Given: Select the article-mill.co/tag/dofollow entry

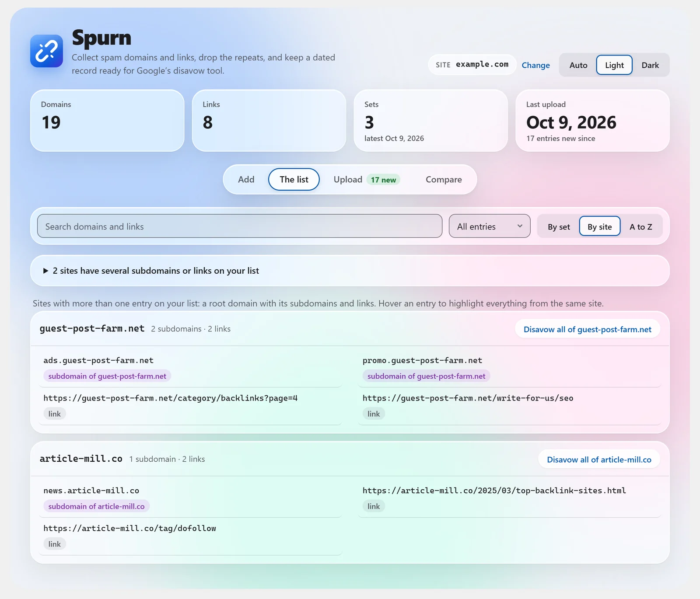Looking at the screenshot, I should (190, 536).
